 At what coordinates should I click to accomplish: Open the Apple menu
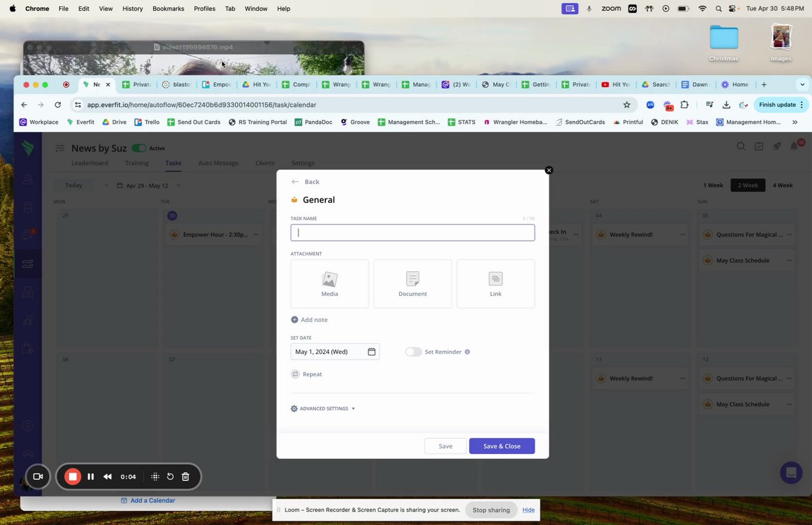(x=12, y=8)
